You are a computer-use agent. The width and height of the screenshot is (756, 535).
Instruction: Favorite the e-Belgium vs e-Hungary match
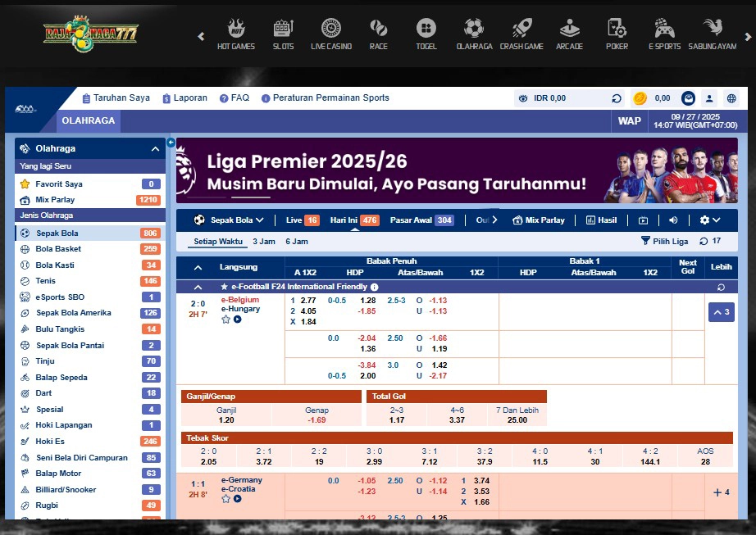pyautogui.click(x=225, y=320)
